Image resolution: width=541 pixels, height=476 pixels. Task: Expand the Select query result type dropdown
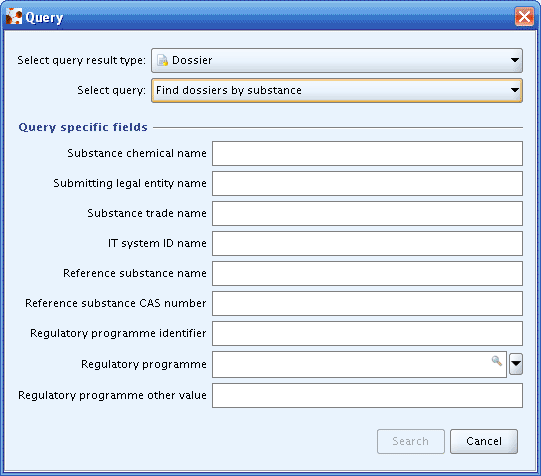[x=515, y=60]
